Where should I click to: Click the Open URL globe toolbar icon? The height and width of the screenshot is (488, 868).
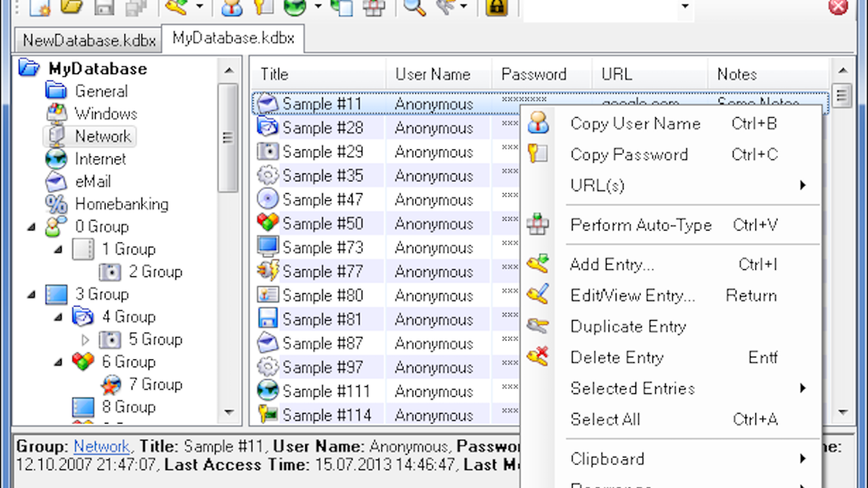pyautogui.click(x=294, y=7)
